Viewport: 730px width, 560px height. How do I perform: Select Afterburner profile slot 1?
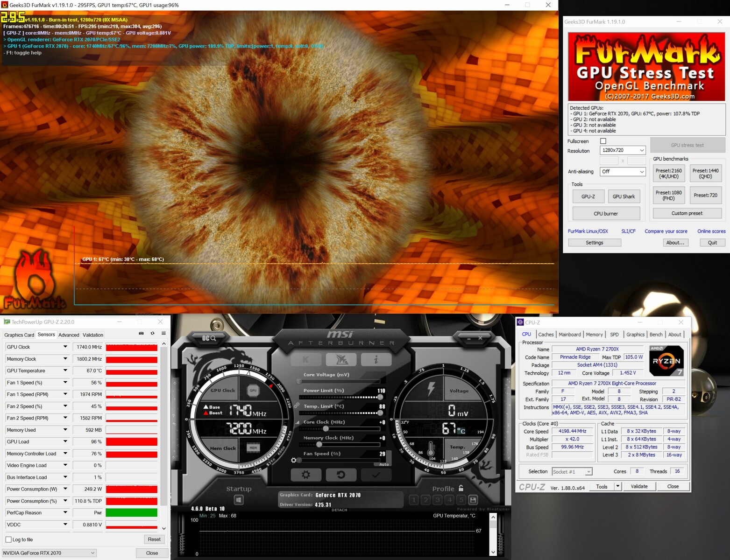414,500
